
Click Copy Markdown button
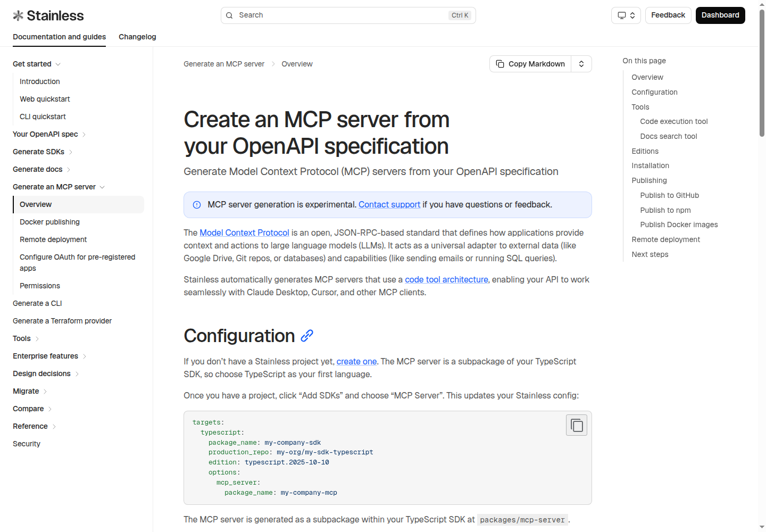pyautogui.click(x=530, y=64)
